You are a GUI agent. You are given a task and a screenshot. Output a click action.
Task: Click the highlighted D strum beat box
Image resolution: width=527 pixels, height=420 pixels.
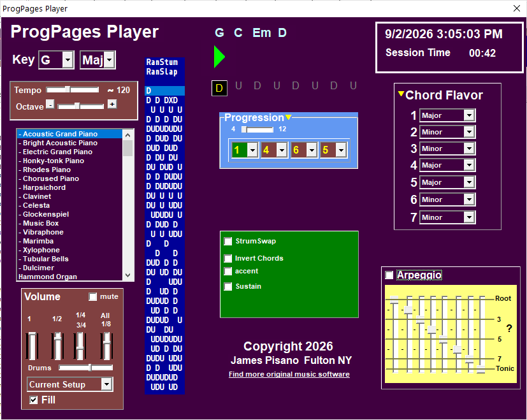coord(219,88)
